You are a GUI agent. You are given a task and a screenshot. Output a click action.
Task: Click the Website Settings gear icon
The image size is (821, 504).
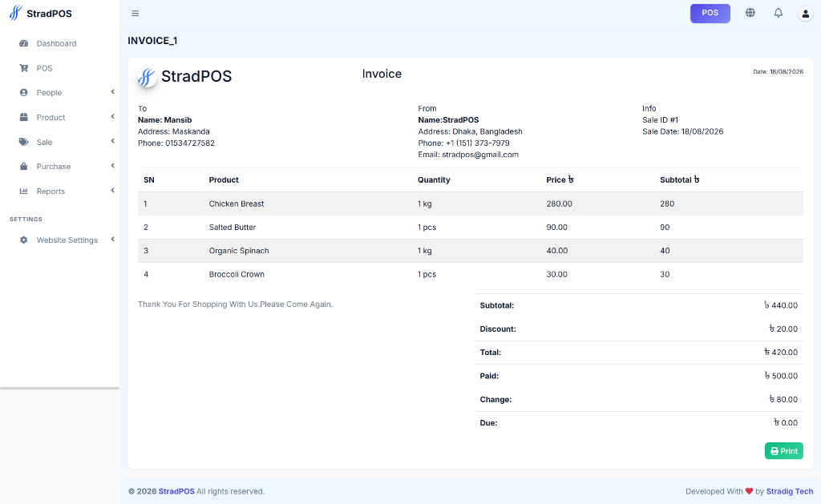click(x=23, y=240)
